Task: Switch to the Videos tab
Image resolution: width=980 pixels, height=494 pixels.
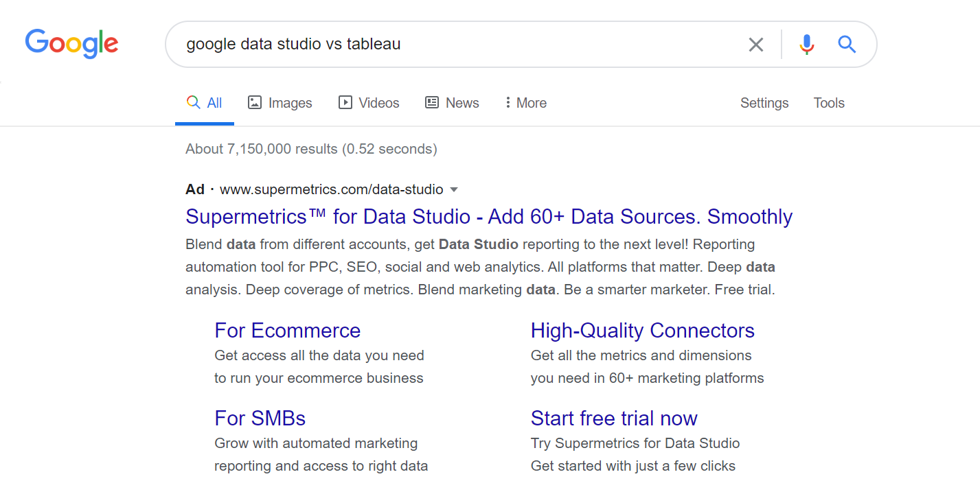Action: click(369, 103)
